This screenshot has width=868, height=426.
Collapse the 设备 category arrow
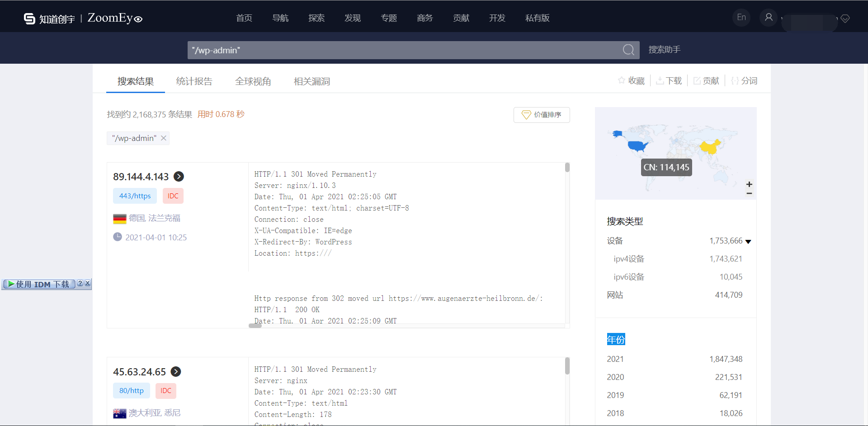click(748, 242)
